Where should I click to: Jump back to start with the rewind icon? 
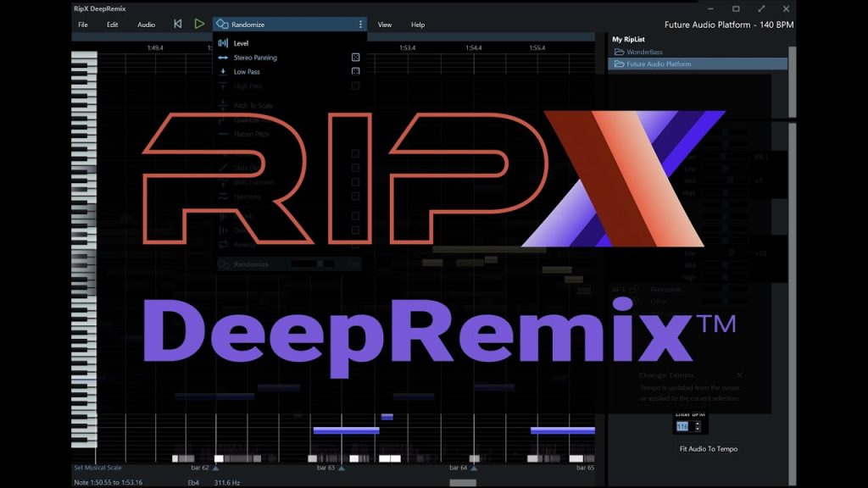(x=178, y=24)
